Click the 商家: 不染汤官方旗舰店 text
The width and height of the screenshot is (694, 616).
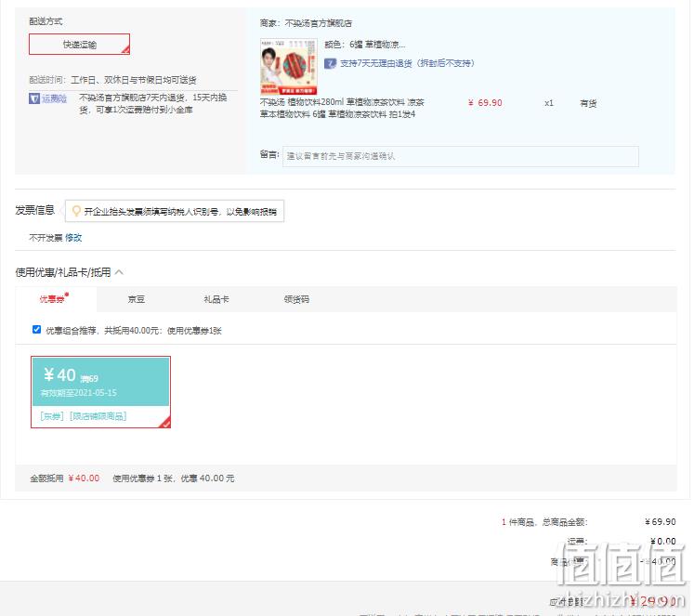tap(306, 23)
